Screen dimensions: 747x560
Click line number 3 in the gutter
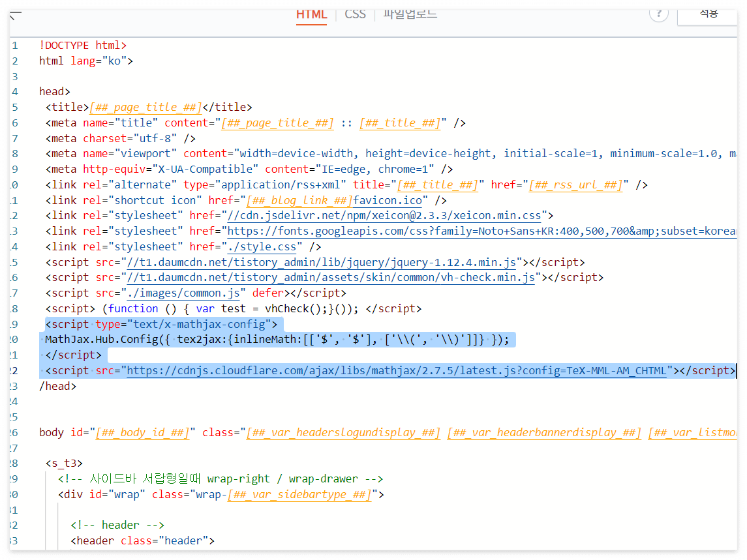click(15, 77)
